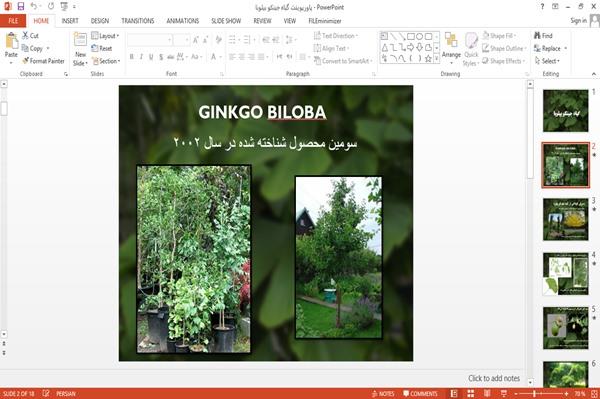
Task: Insert a New Slide
Action: [x=80, y=49]
